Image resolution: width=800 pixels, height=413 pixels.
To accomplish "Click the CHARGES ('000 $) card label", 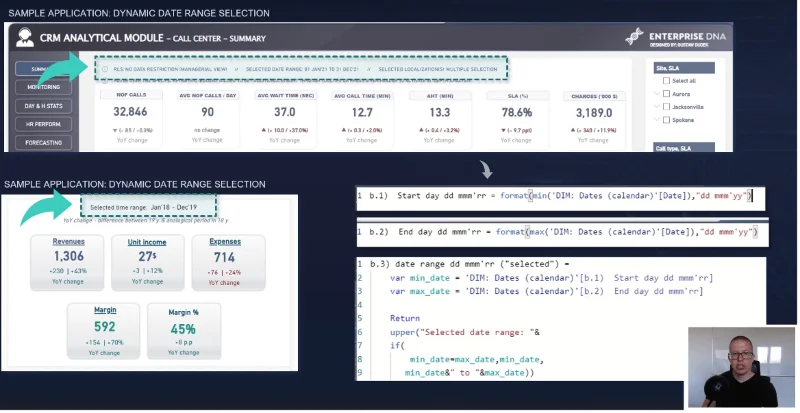I will click(x=594, y=96).
